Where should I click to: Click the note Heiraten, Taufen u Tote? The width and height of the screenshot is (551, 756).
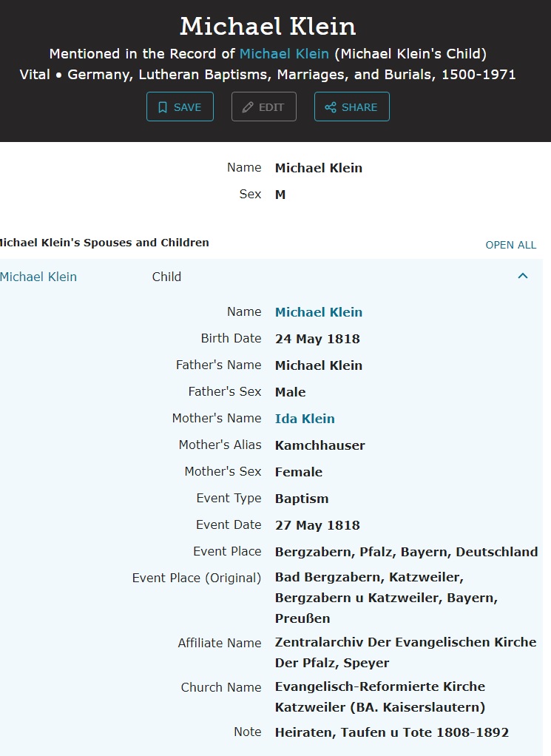click(391, 732)
